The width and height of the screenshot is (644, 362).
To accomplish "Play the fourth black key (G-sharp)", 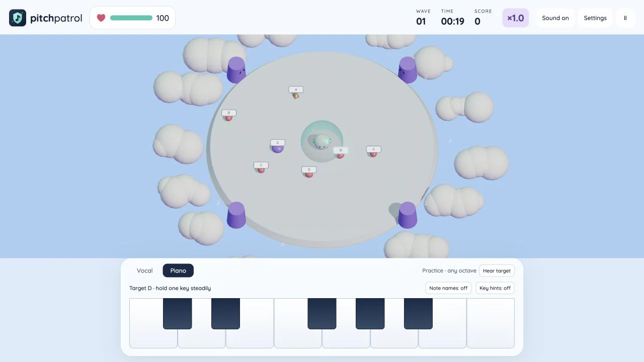I will tap(370, 314).
